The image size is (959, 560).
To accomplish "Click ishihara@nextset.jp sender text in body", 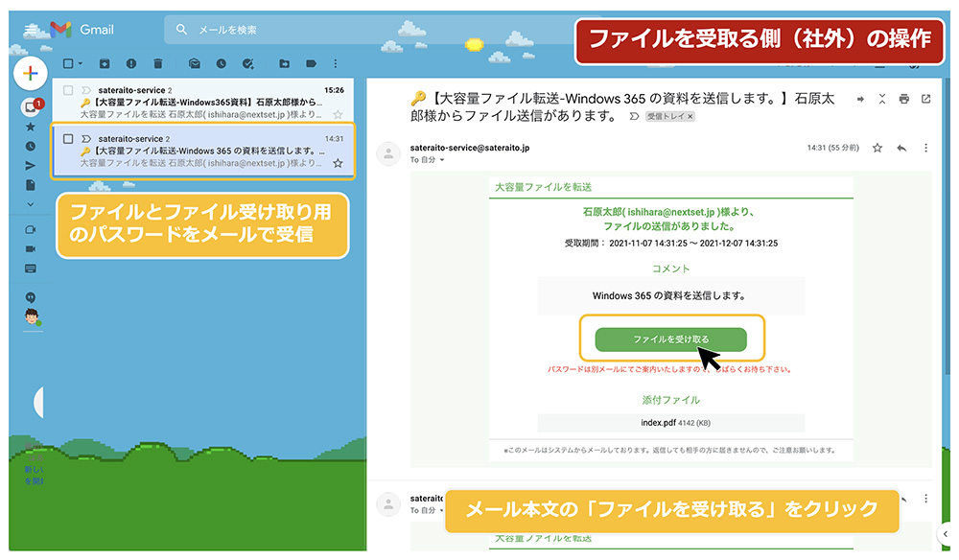I will point(670,212).
